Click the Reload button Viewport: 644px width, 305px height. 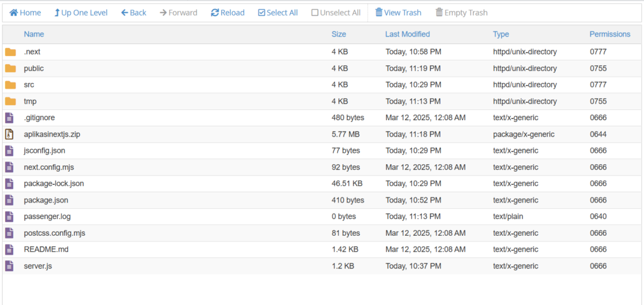coord(228,13)
